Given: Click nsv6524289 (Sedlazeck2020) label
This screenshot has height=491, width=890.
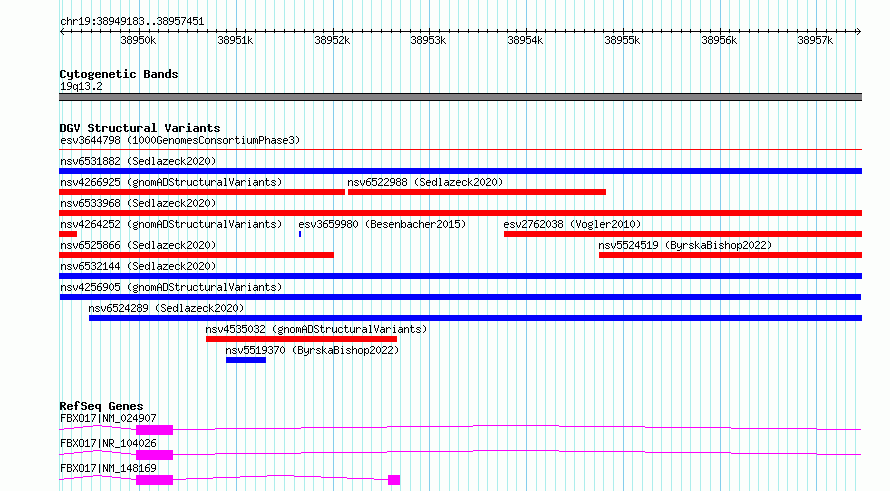Looking at the screenshot, I should (x=166, y=308).
